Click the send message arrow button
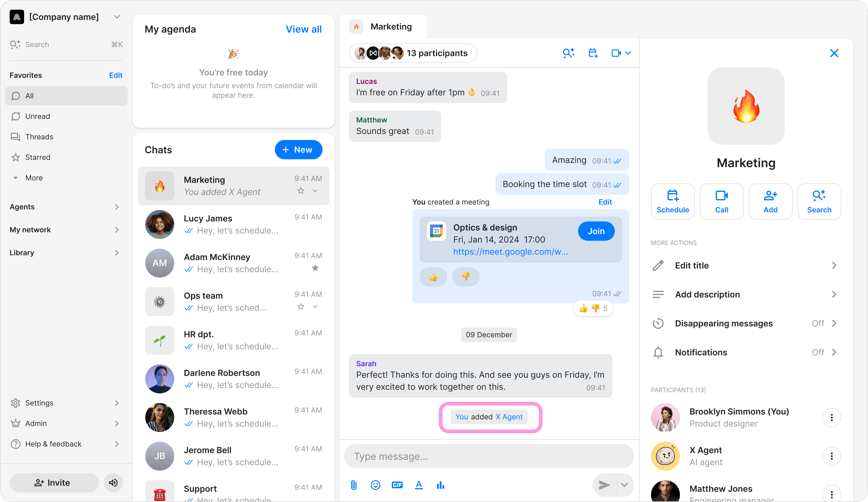Viewport: 868px width, 502px height. click(x=605, y=485)
